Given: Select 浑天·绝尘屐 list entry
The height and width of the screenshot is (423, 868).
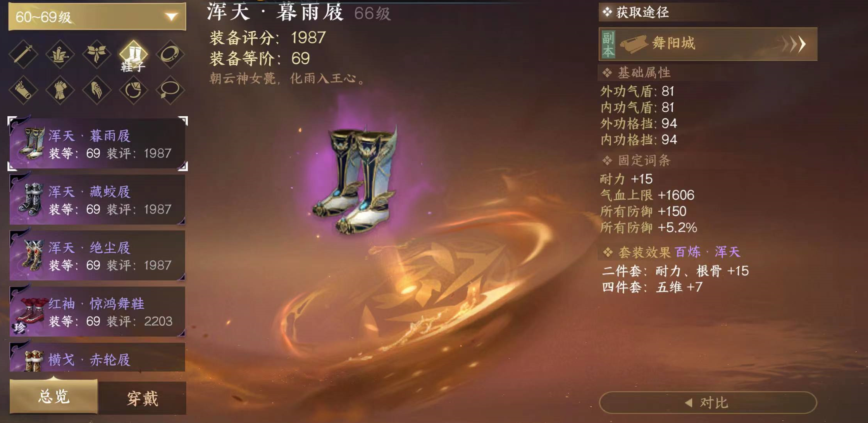Looking at the screenshot, I should (97, 256).
